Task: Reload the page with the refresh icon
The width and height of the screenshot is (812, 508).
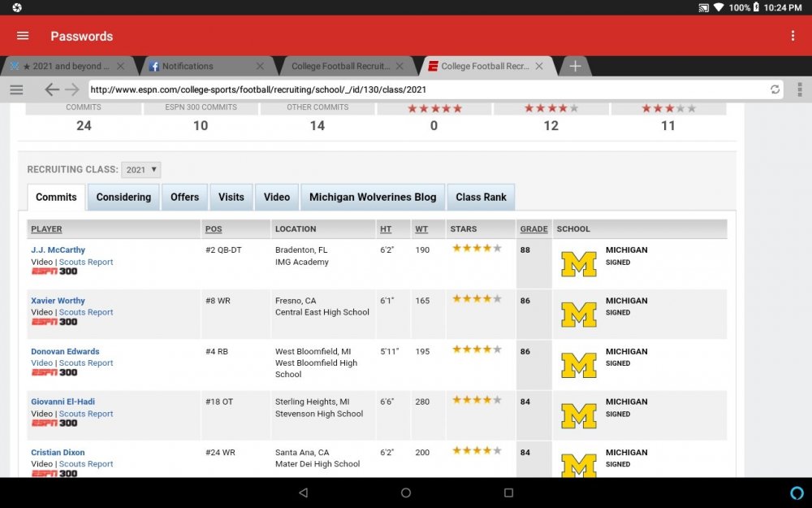Action: click(775, 89)
